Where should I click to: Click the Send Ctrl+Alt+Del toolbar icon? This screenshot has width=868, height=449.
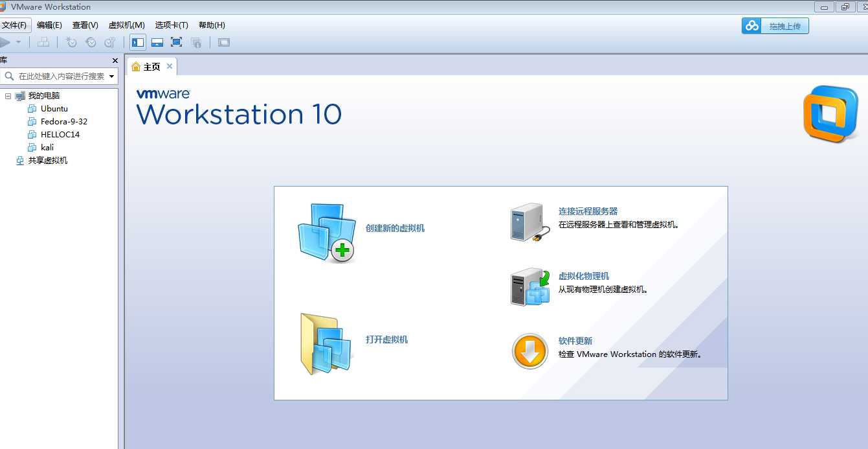pos(43,42)
